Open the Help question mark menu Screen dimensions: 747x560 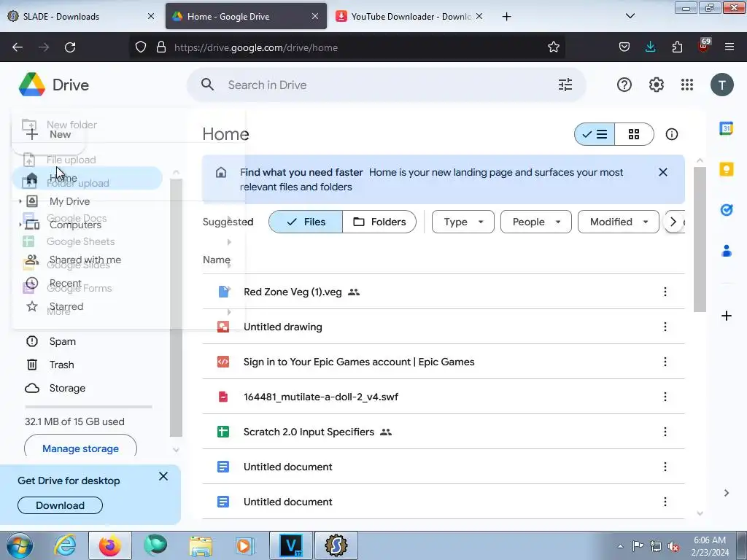click(x=624, y=85)
